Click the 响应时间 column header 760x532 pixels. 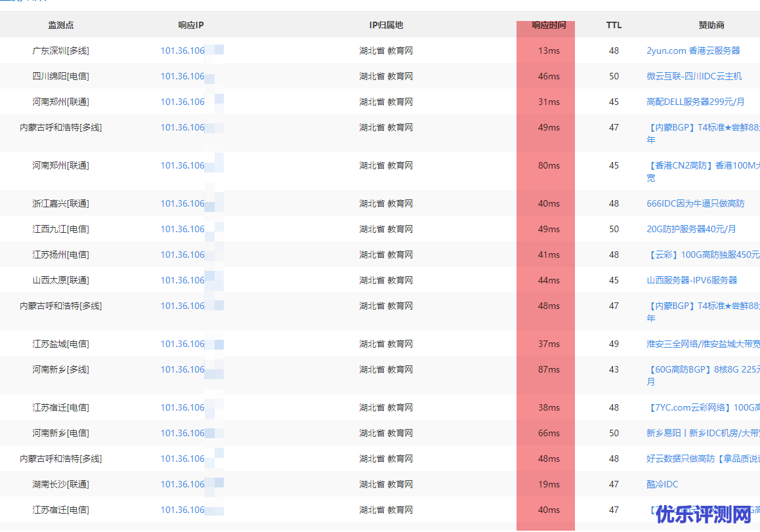548,25
